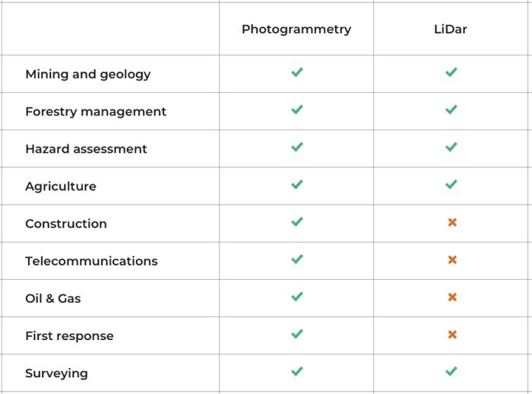Click the Photogrammetry checkmark for Surveying
Image resolution: width=532 pixels, height=394 pixels.
point(297,371)
